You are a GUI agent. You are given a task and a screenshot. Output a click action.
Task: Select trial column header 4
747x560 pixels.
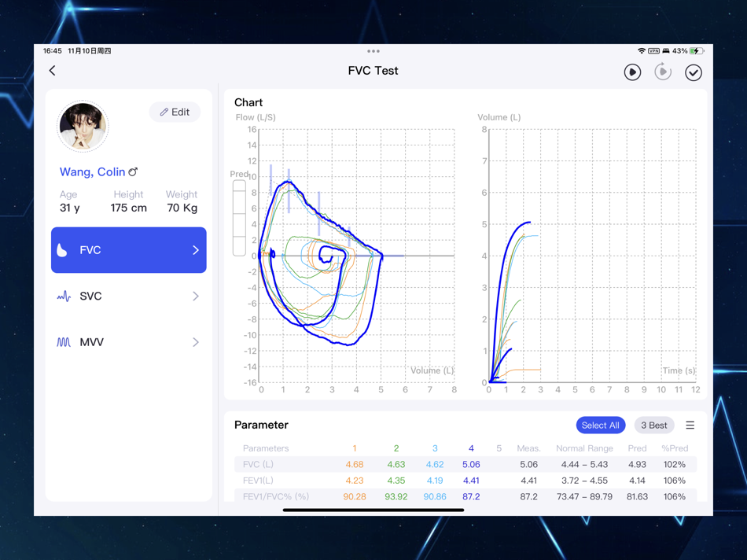471,448
